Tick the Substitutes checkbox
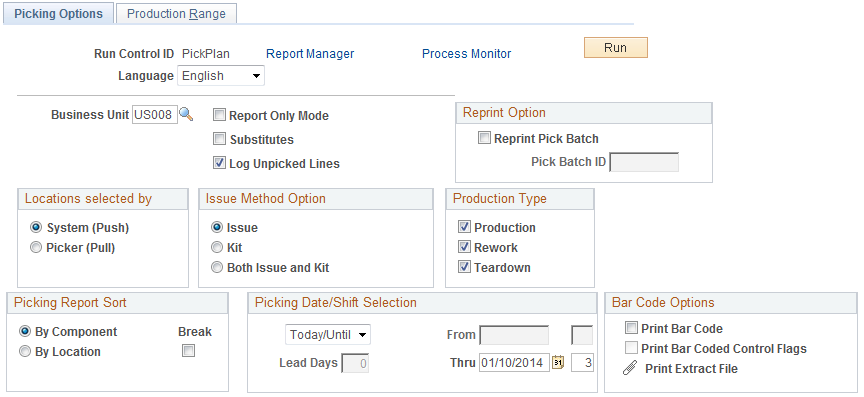 pyautogui.click(x=219, y=139)
